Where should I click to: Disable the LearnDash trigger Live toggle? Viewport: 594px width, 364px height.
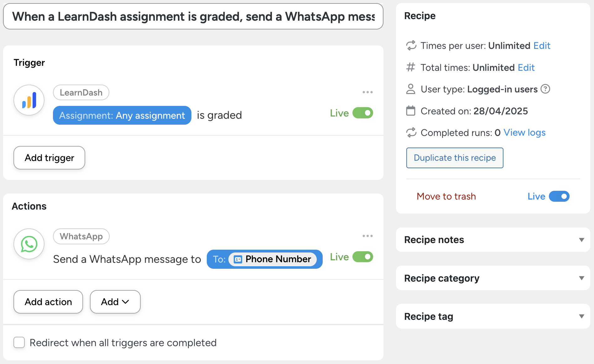pyautogui.click(x=363, y=113)
